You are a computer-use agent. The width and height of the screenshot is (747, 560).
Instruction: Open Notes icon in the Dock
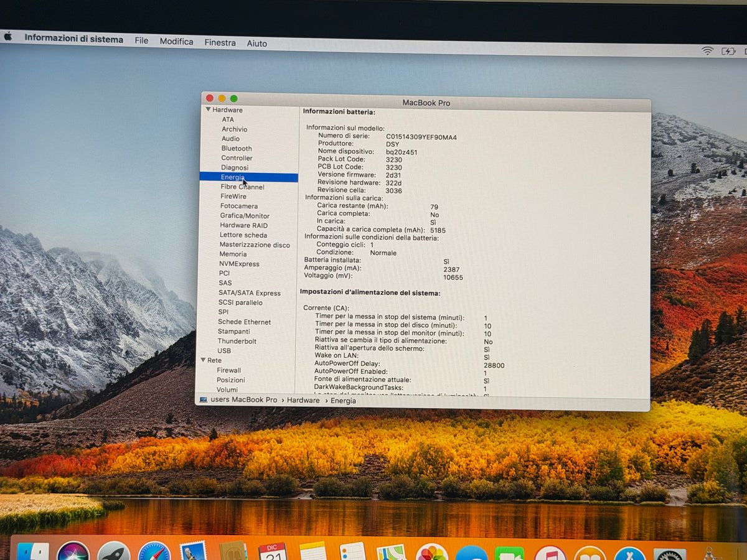click(x=312, y=551)
